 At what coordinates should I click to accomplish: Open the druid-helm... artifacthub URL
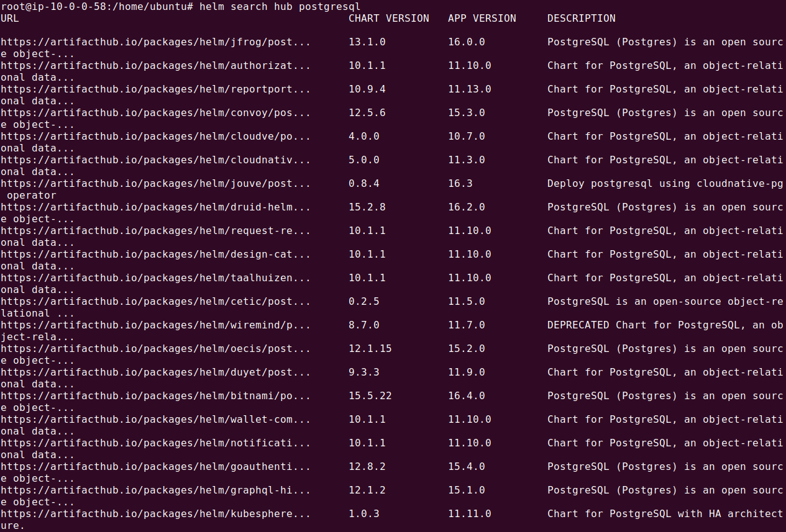[155, 207]
